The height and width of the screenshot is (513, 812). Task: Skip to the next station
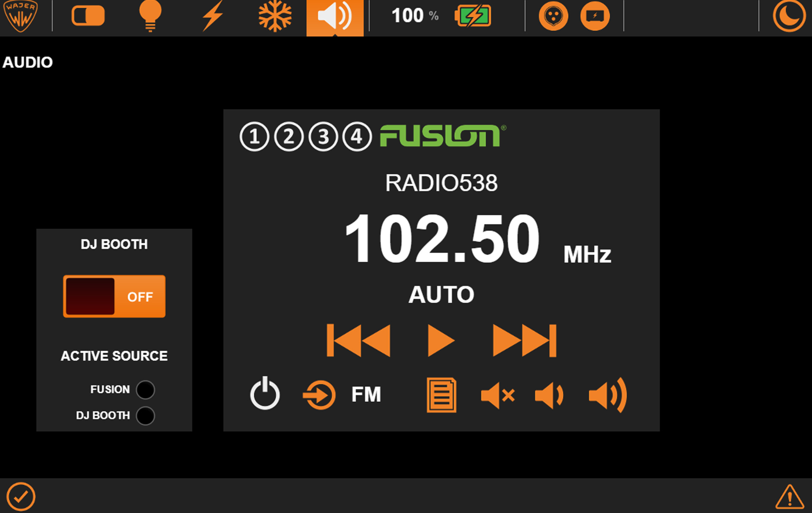tap(524, 340)
